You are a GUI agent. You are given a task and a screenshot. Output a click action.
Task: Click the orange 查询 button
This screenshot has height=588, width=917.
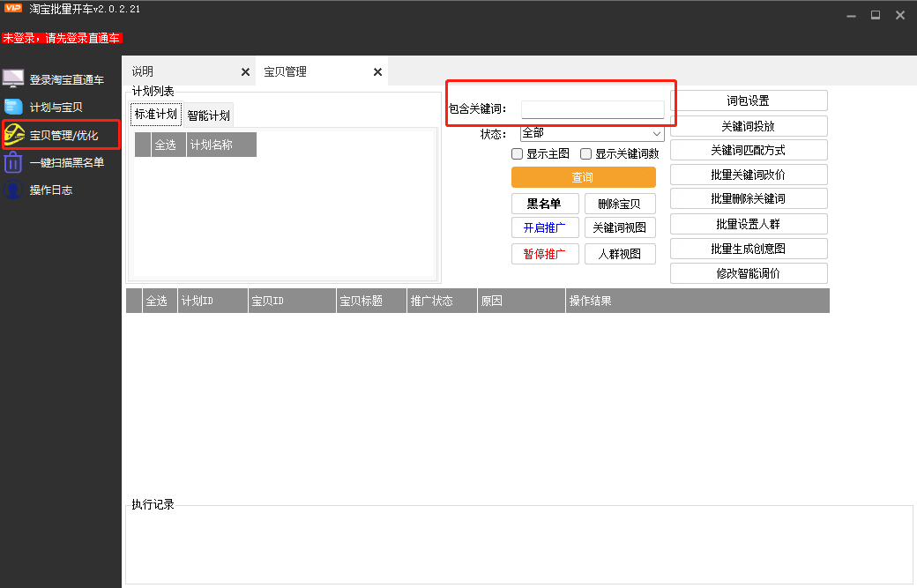pyautogui.click(x=583, y=177)
